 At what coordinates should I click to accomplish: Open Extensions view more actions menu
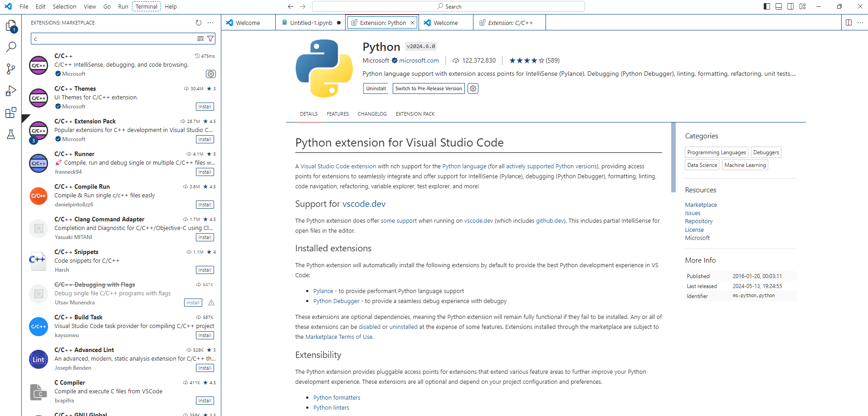[x=210, y=23]
